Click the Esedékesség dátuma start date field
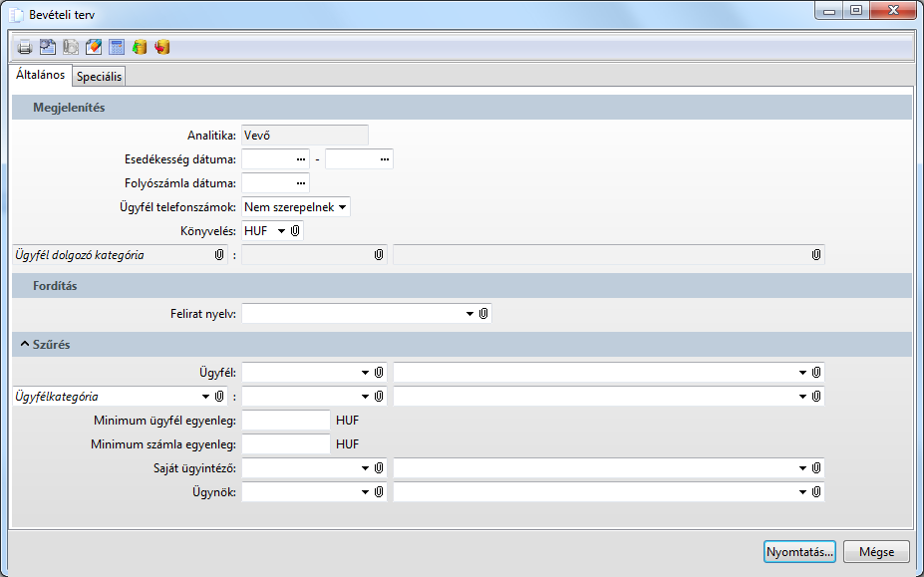The width and height of the screenshot is (924, 577). tap(276, 159)
